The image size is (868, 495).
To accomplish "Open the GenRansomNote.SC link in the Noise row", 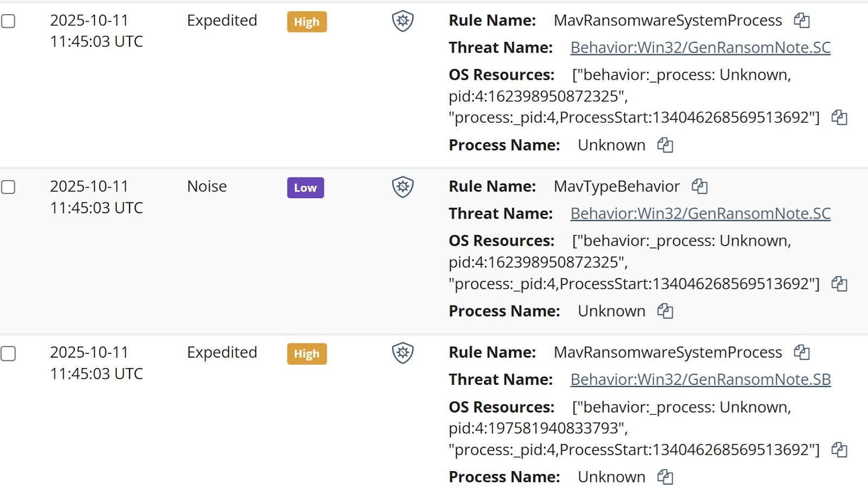I will pos(700,214).
